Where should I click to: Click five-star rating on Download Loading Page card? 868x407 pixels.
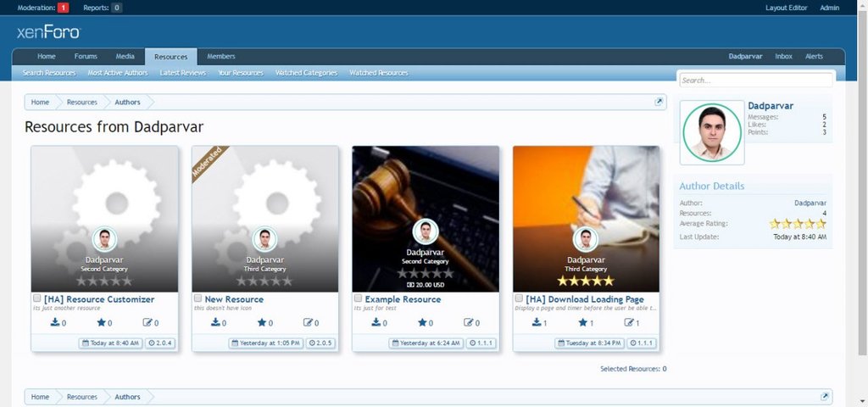585,281
